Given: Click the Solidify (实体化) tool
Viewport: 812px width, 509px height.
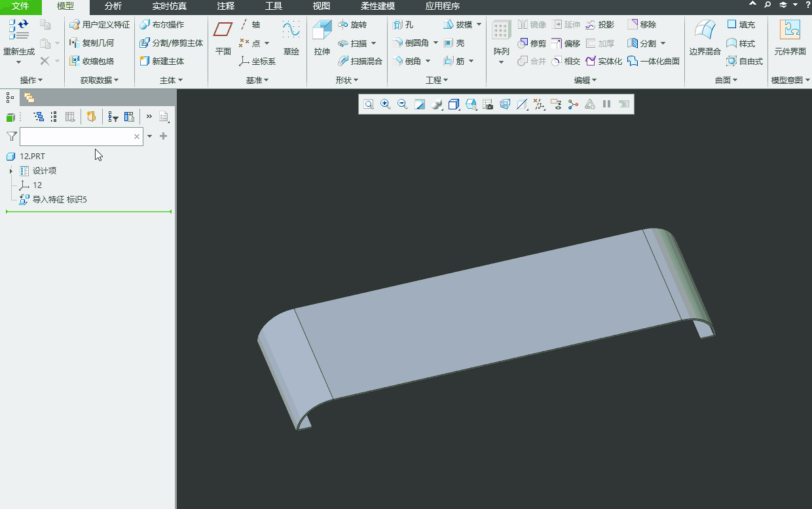Looking at the screenshot, I should pyautogui.click(x=604, y=61).
